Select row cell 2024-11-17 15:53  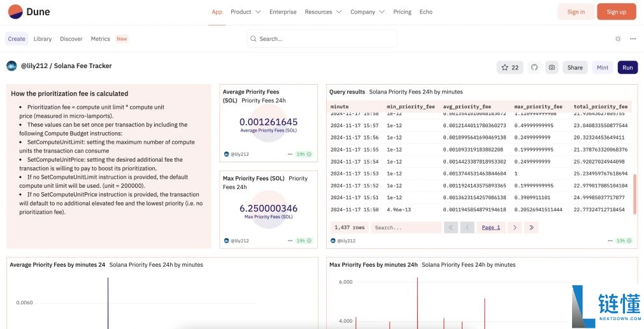click(x=354, y=174)
